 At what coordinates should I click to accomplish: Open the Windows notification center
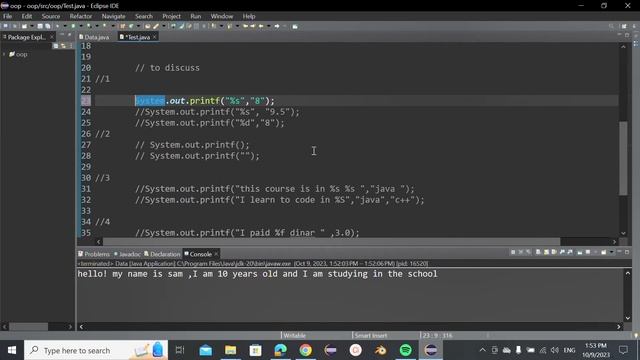624,350
